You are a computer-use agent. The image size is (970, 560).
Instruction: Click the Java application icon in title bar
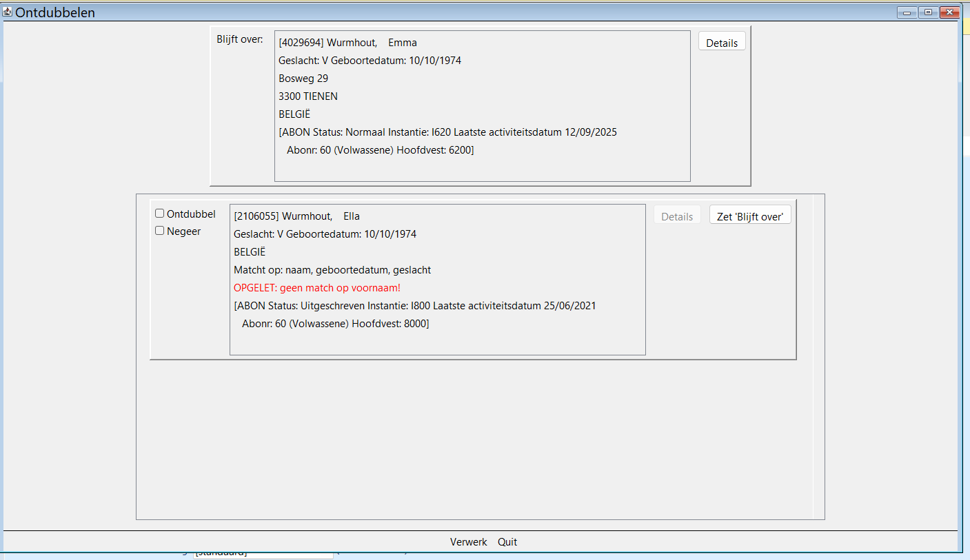click(8, 12)
